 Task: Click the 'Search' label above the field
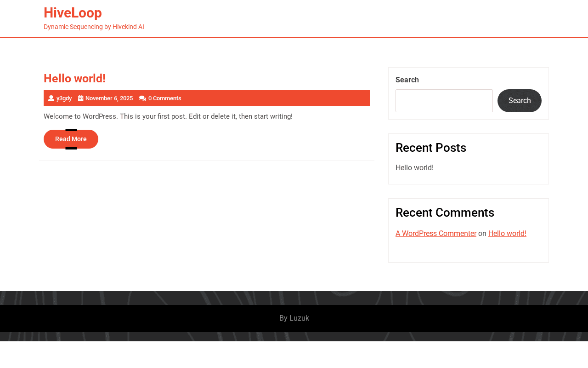pos(407,80)
